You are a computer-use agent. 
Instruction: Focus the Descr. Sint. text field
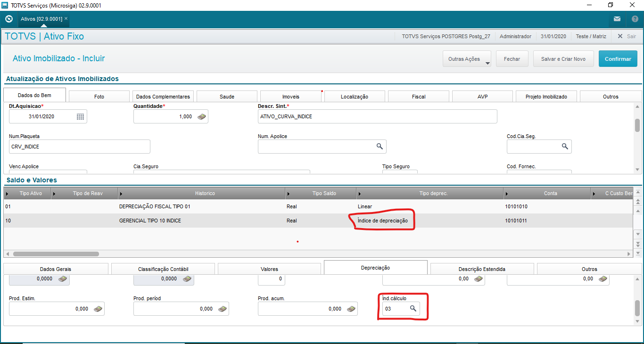point(378,116)
